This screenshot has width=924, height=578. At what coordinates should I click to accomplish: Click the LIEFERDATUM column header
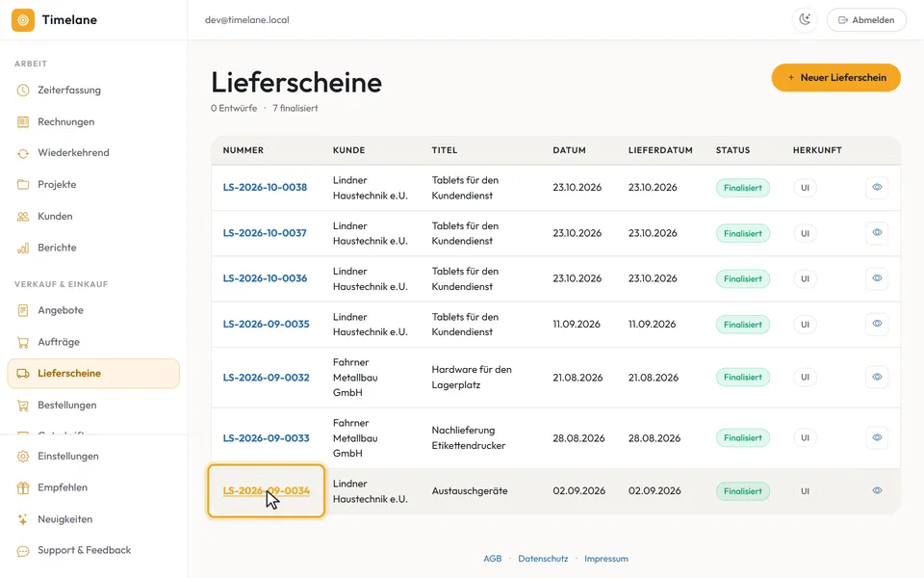(660, 150)
